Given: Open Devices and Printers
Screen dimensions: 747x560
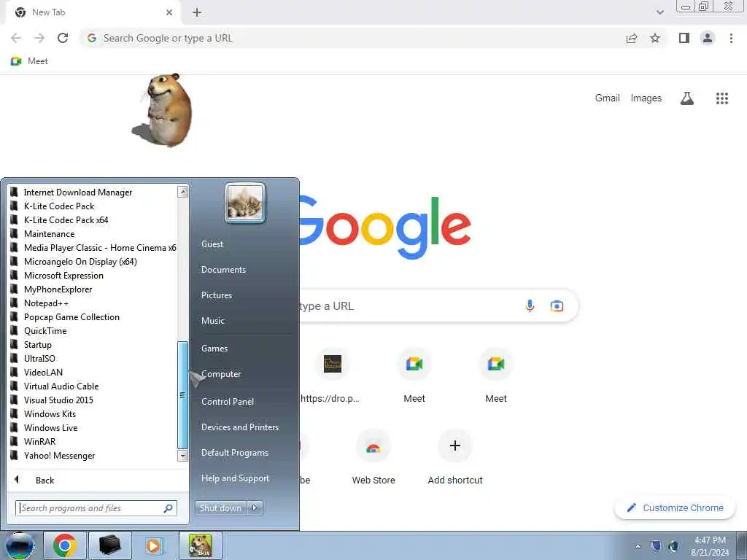Looking at the screenshot, I should (x=240, y=427).
